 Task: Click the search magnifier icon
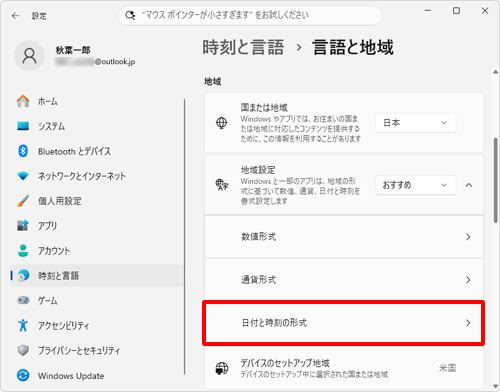click(130, 15)
